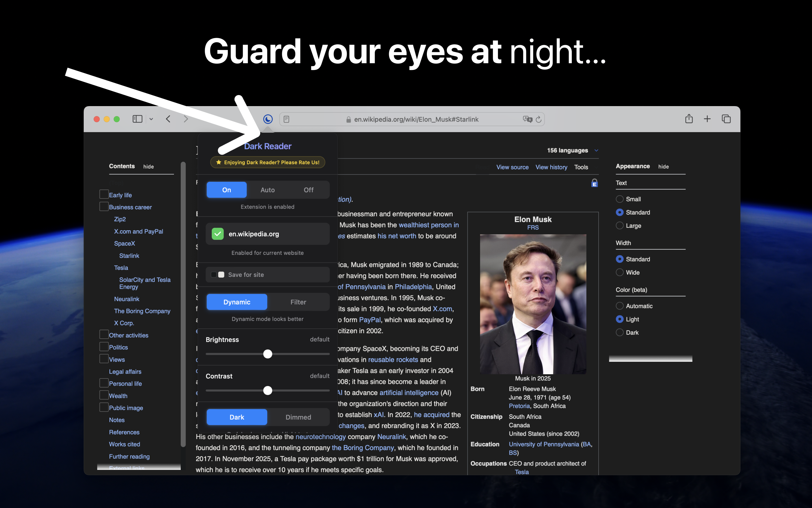Open the Share icon in Safari toolbar

(x=689, y=119)
